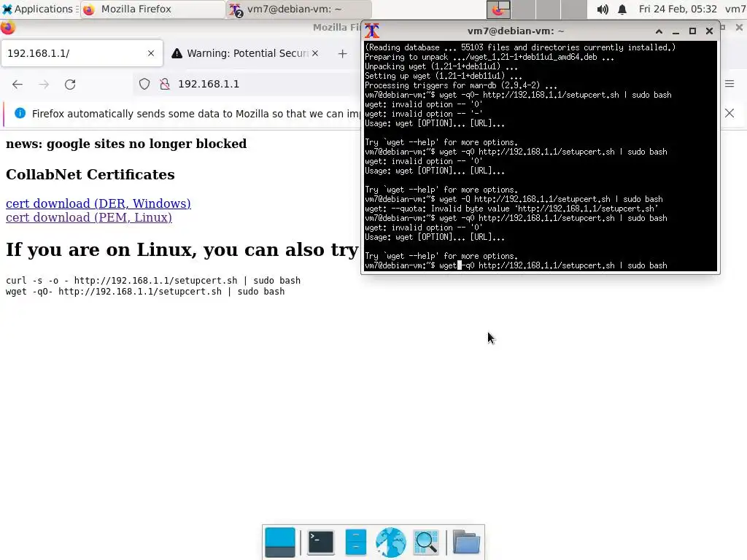The height and width of the screenshot is (560, 747).
Task: Click the wget -qO- command text on page
Action: (x=145, y=292)
